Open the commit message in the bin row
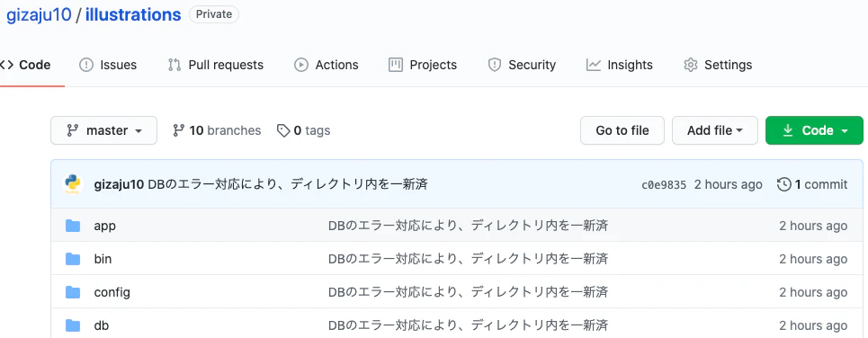 (x=469, y=259)
